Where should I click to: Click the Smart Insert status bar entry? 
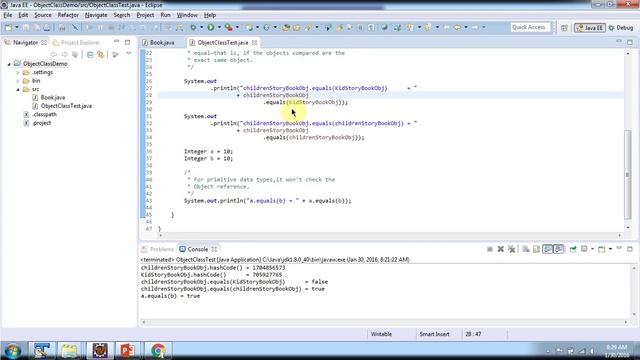pyautogui.click(x=434, y=334)
